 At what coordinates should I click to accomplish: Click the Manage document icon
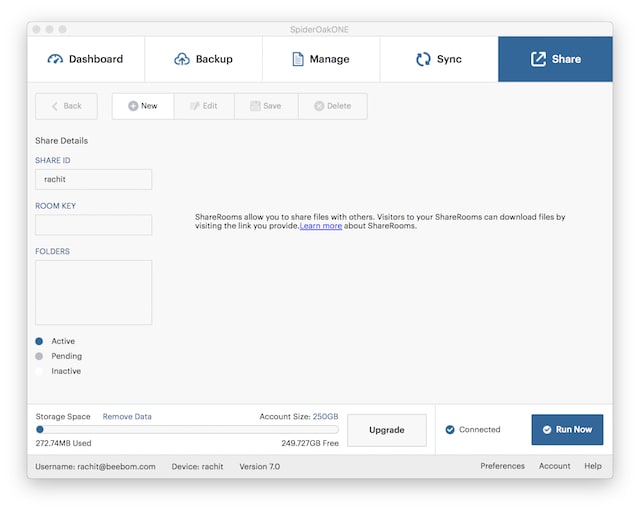(x=298, y=59)
